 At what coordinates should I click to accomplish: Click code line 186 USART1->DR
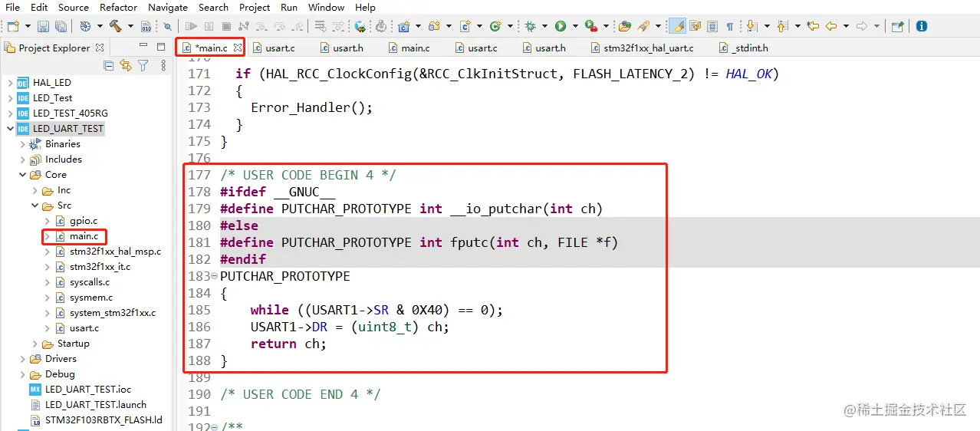click(350, 327)
